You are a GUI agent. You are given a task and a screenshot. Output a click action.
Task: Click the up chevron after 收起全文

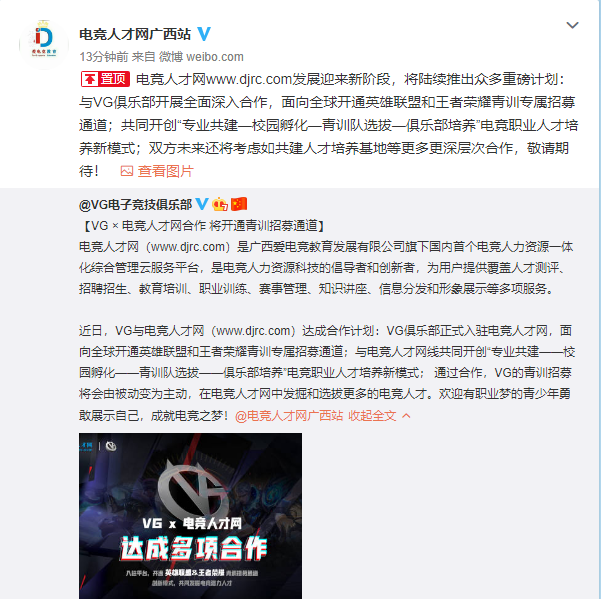pyautogui.click(x=406, y=415)
